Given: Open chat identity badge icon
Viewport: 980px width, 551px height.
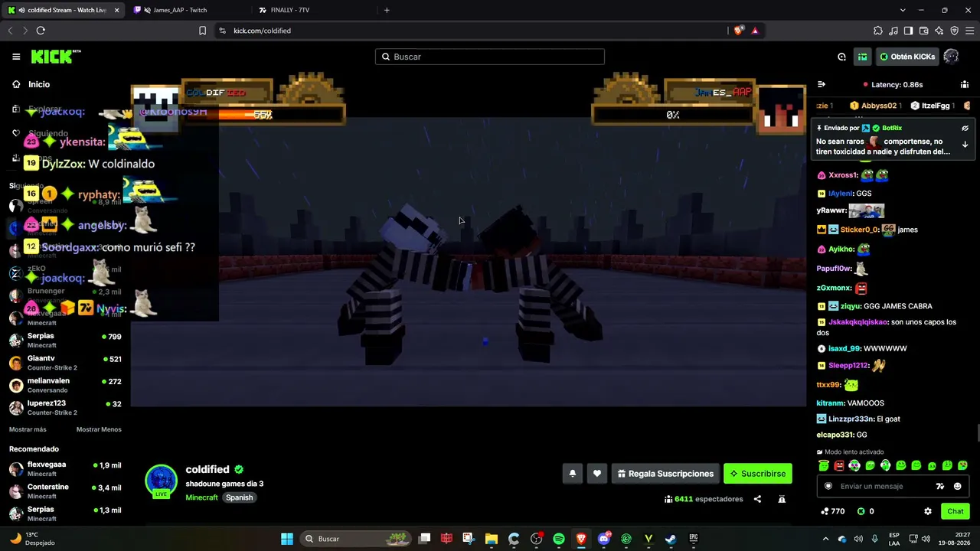Looking at the screenshot, I should point(828,486).
